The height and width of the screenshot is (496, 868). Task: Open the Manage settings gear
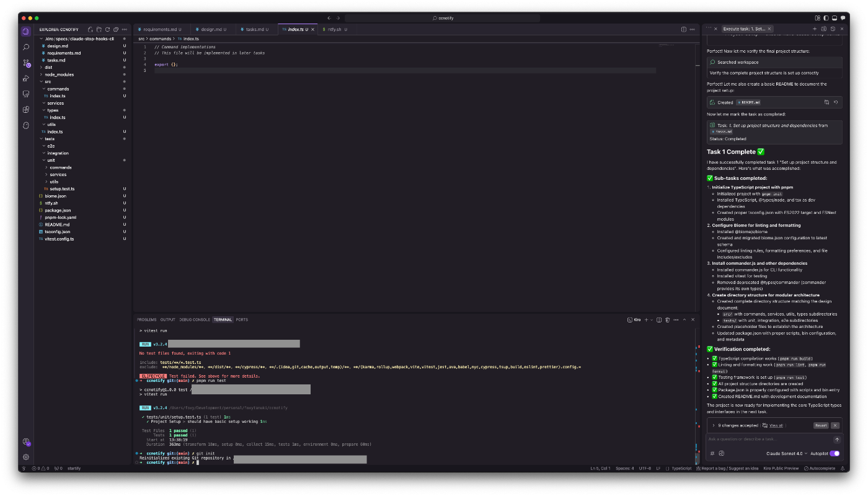click(25, 457)
